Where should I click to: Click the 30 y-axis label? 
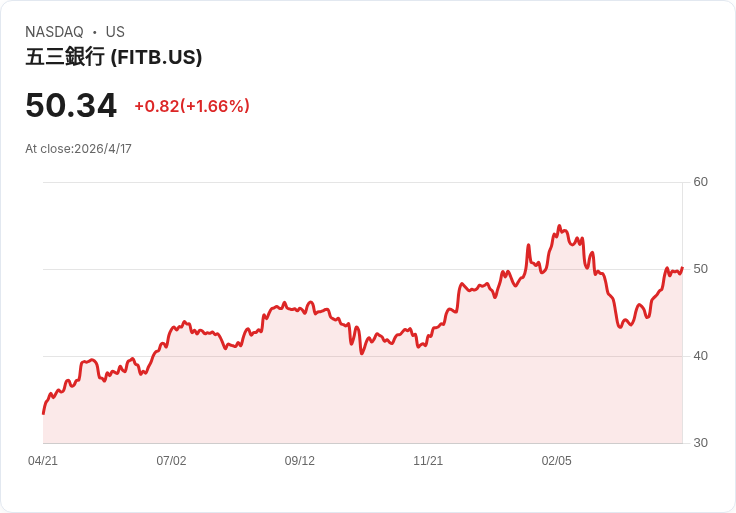pyautogui.click(x=701, y=443)
